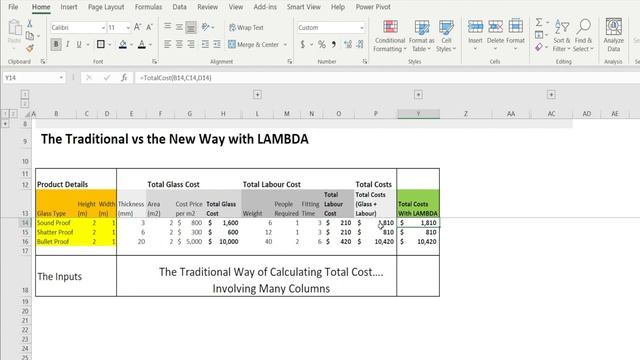
Task: Click the Borders icon
Action: 100,44
